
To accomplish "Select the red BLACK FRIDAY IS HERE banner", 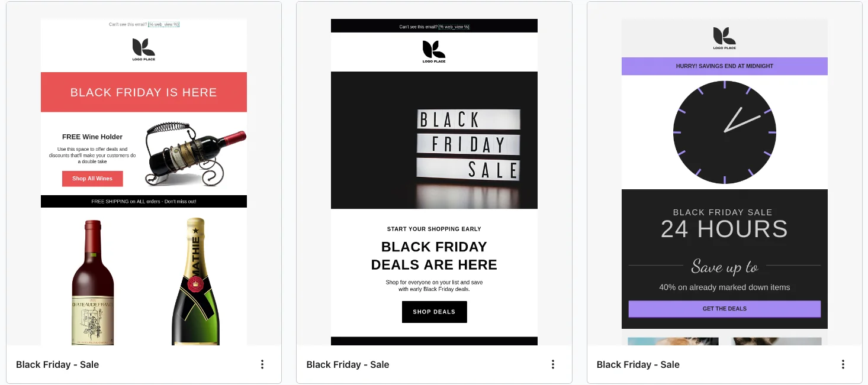I will 144,92.
